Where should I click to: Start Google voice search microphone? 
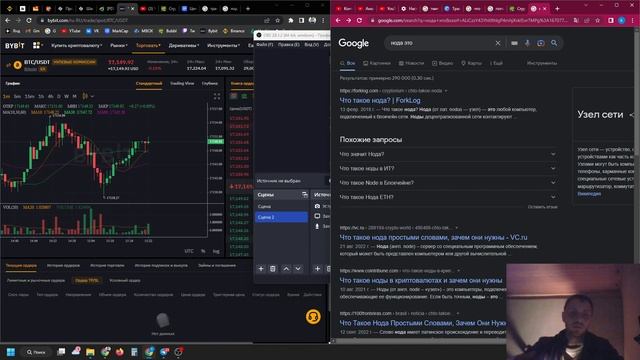coord(527,43)
